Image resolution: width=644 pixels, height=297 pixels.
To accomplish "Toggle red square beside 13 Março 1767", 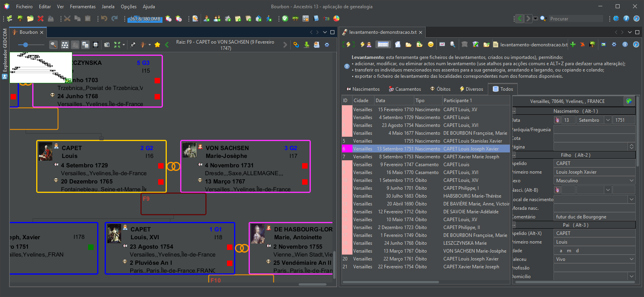I will tap(304, 181).
